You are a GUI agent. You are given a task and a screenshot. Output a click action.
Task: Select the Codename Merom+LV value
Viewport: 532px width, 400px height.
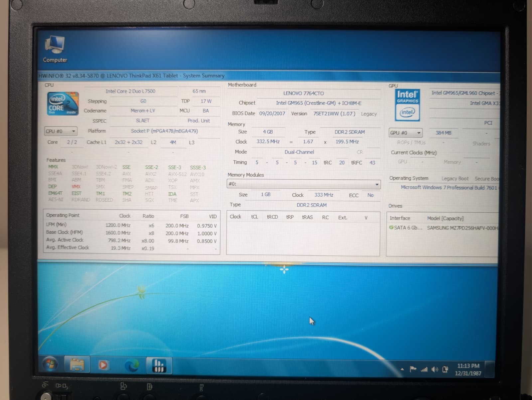[x=143, y=111]
